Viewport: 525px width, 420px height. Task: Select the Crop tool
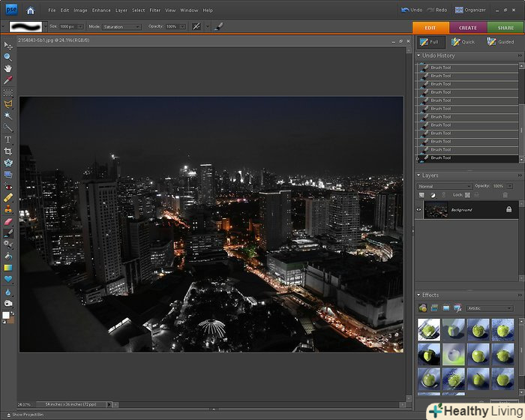8,151
